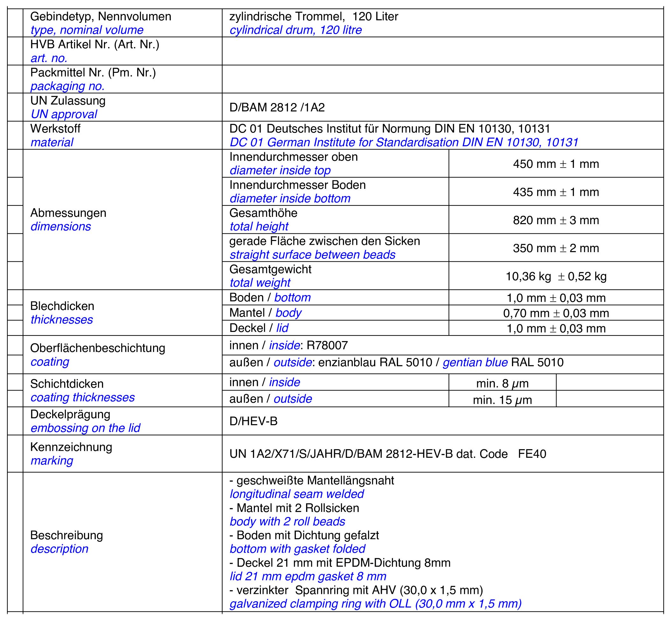The width and height of the screenshot is (672, 620).
Task: Select the '0,70 mm ± 0,03 mm' value
Action: pos(556,313)
